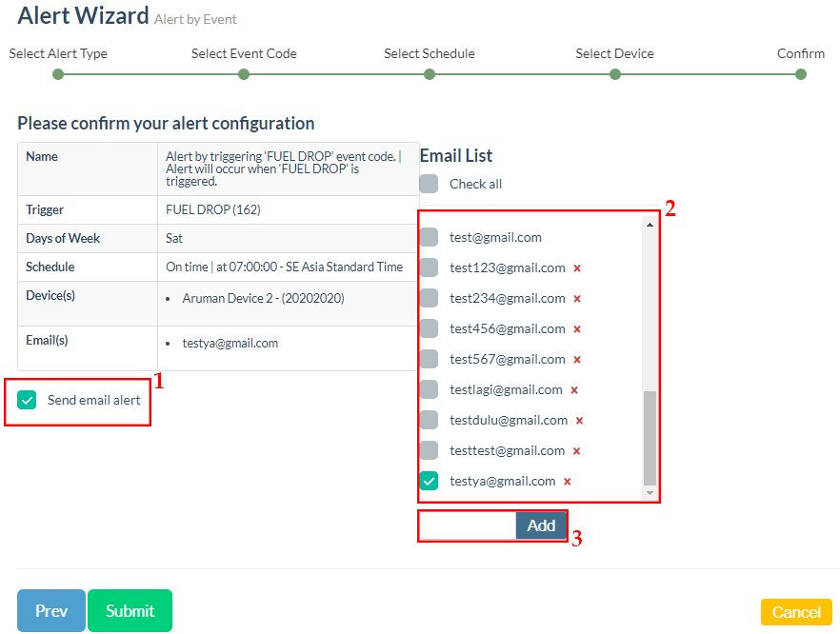This screenshot has width=840, height=634.
Task: Remove testdulu@gmail.com with the x icon
Action: [579, 421]
